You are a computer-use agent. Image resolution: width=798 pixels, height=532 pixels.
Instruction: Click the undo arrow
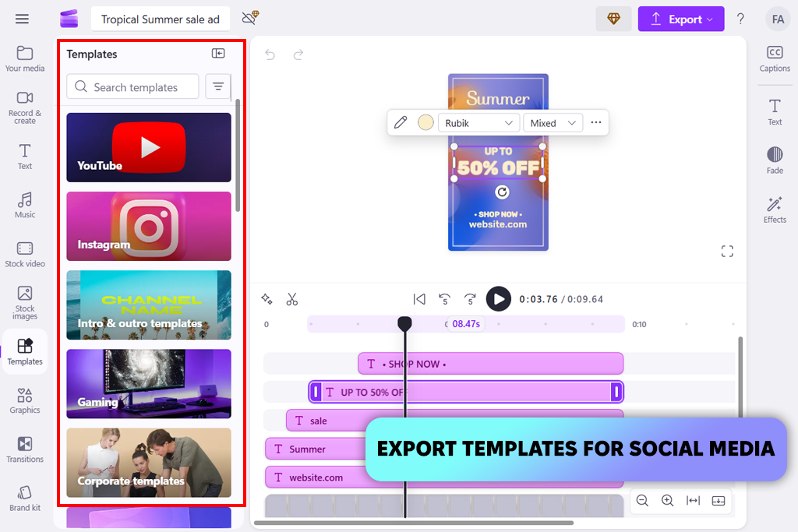tap(270, 55)
